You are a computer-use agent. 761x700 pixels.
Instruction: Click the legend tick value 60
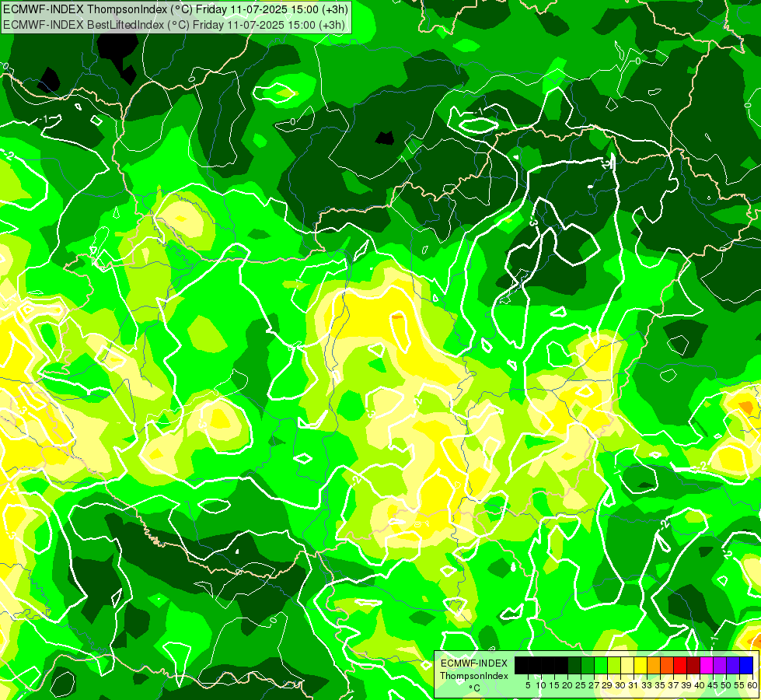click(752, 685)
